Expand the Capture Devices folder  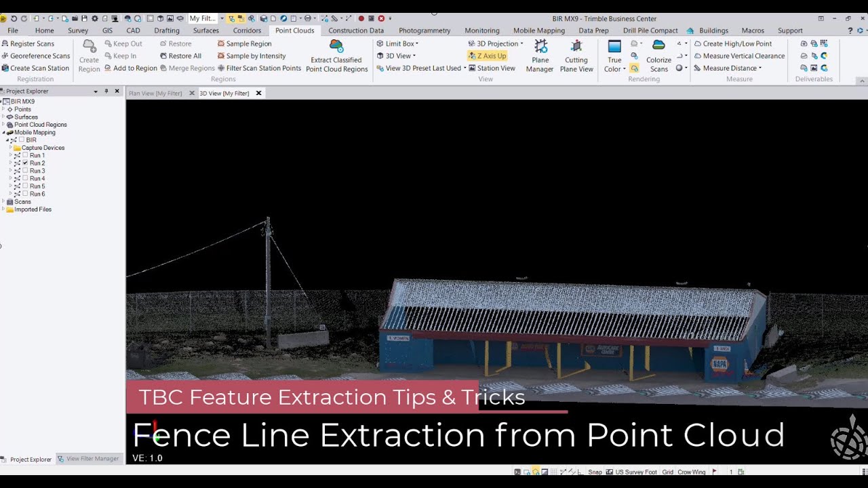(x=11, y=148)
